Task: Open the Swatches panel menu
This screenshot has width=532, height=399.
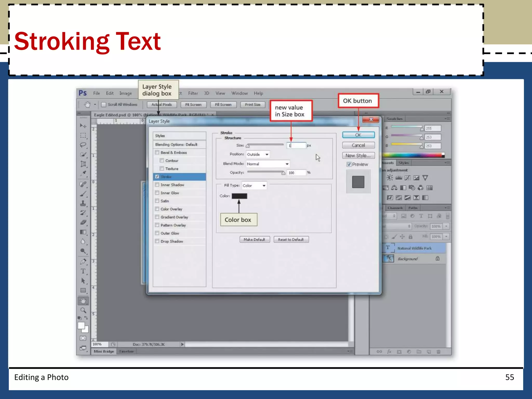Action: click(x=447, y=119)
